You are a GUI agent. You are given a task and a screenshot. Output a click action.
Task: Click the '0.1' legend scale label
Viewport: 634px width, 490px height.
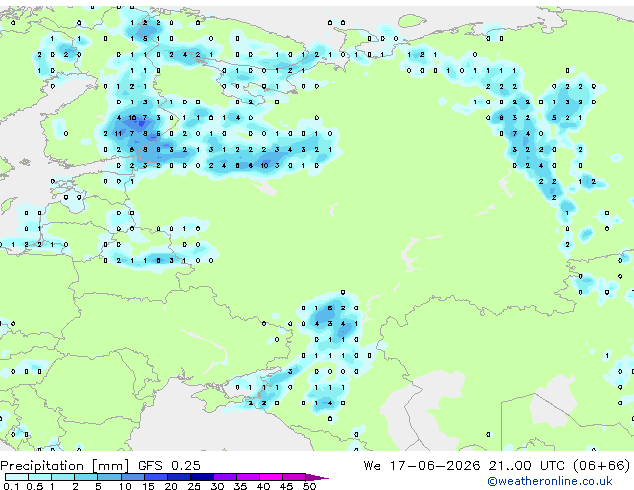click(x=11, y=486)
